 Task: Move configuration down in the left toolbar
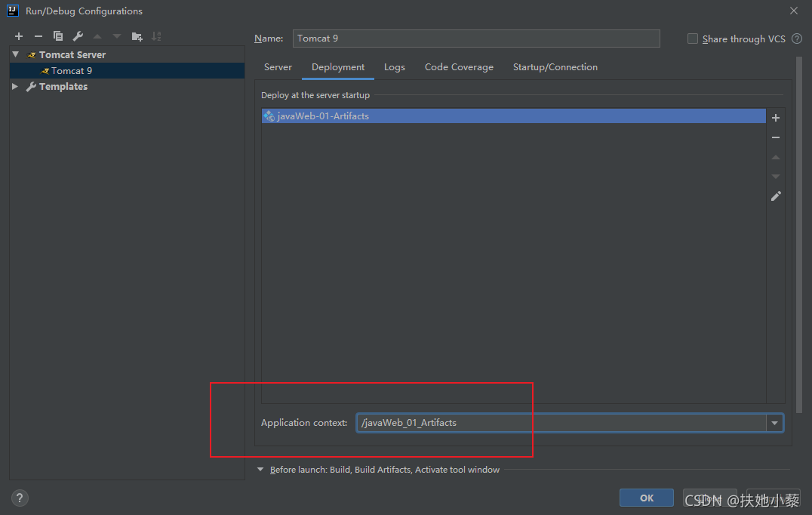coord(117,36)
